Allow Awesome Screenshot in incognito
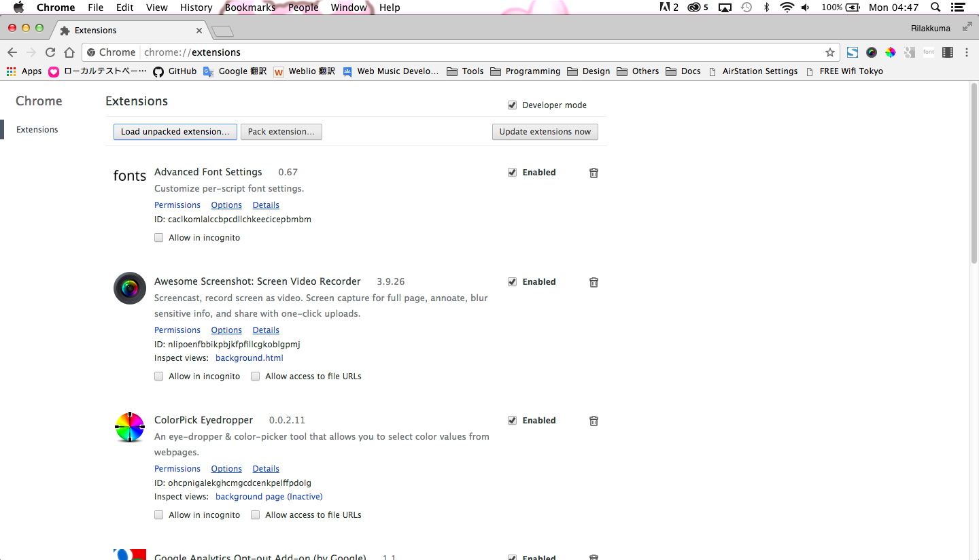 (x=158, y=377)
